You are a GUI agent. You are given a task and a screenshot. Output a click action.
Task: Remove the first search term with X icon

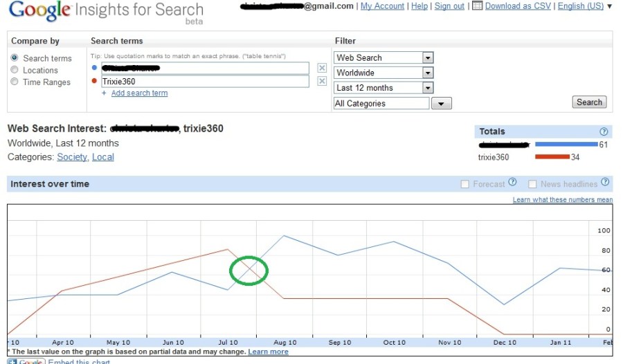point(322,68)
